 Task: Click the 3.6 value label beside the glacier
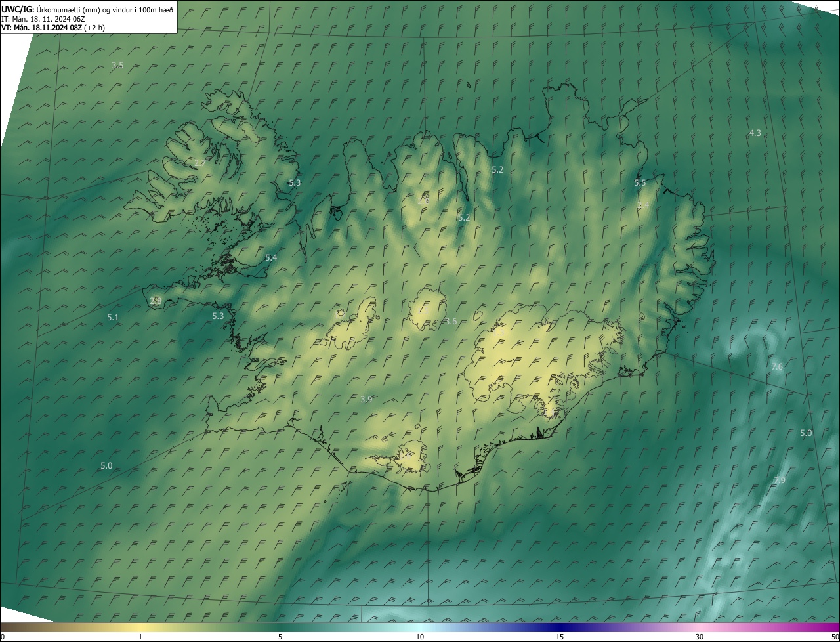pyautogui.click(x=451, y=321)
